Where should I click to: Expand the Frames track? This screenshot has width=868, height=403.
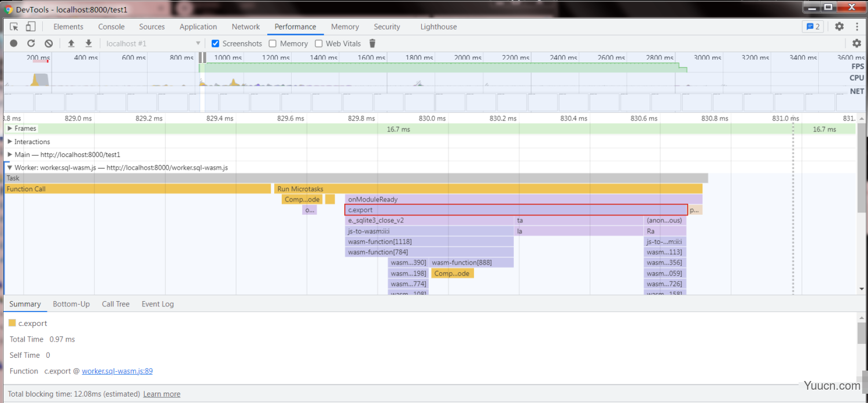pyautogui.click(x=10, y=129)
